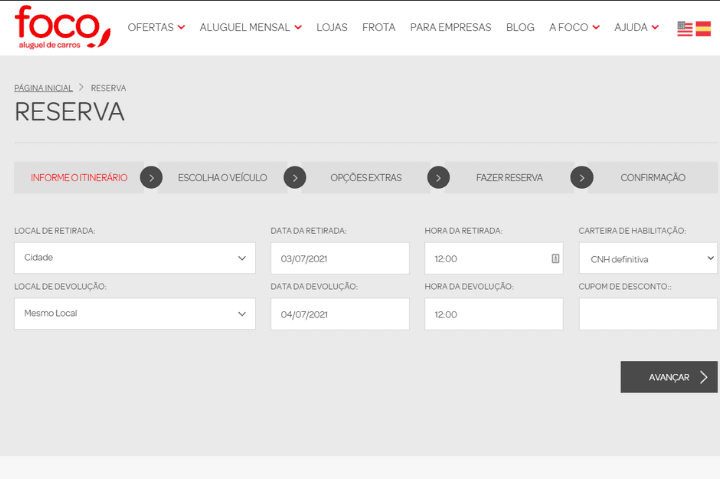Image resolution: width=720 pixels, height=479 pixels.
Task: Expand the Aluguel Mensal menu
Action: click(250, 28)
